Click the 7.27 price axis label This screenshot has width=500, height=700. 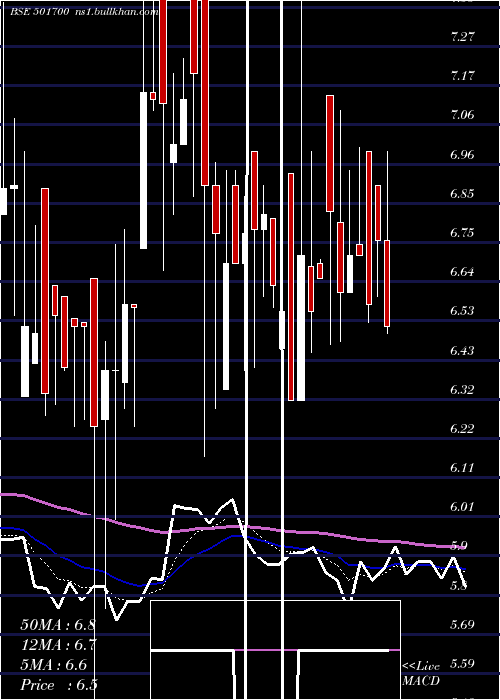(462, 37)
